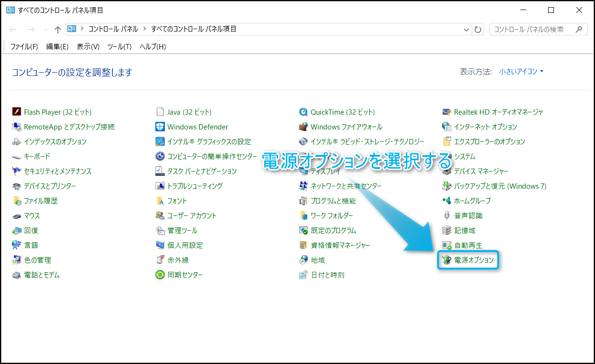Click the refresh button beside address bar

tap(478, 29)
